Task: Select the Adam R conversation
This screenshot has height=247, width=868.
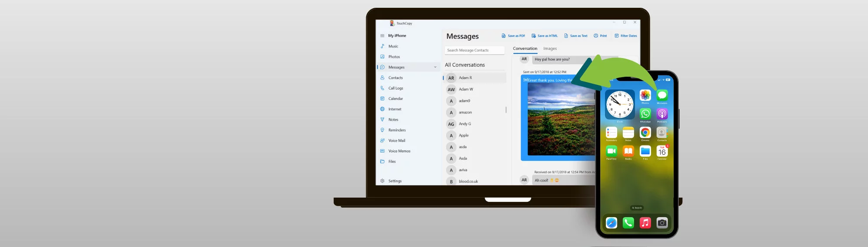Action: point(476,78)
